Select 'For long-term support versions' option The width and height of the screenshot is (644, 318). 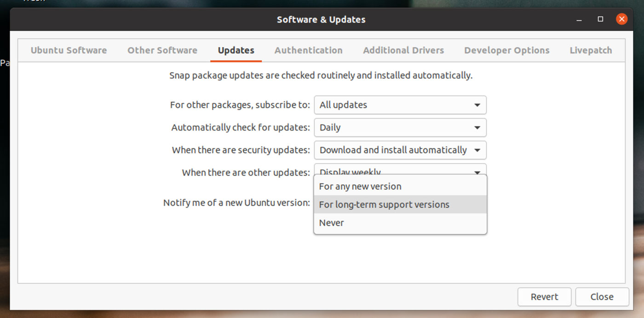[x=400, y=204]
